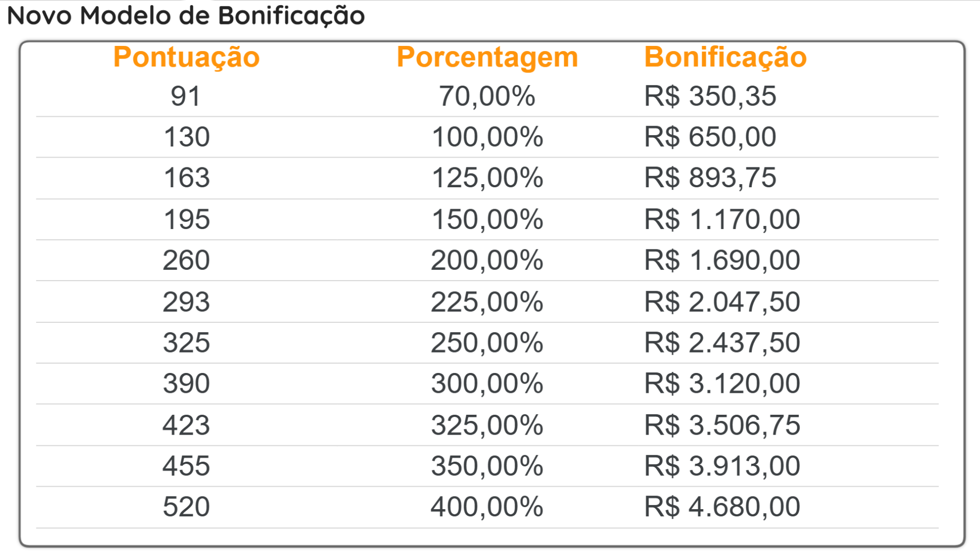Image resolution: width=980 pixels, height=551 pixels.
Task: Select the 125,00% percentage cell
Action: [x=487, y=178]
